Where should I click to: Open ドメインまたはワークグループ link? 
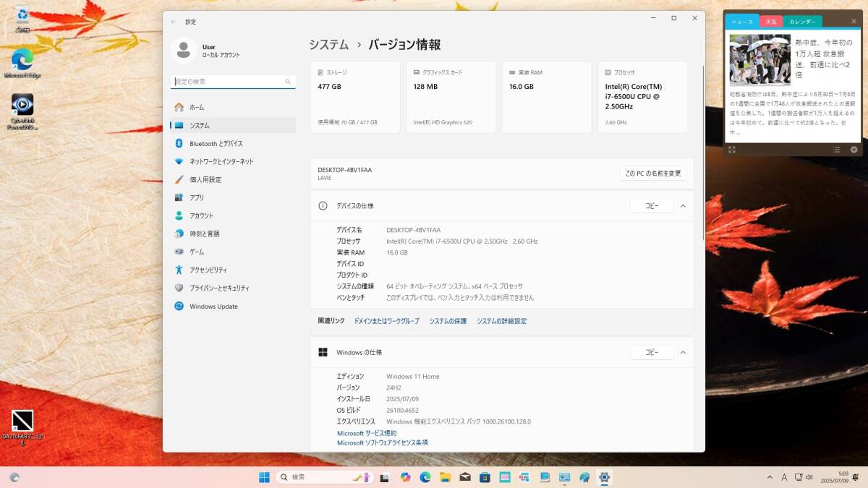coord(386,321)
